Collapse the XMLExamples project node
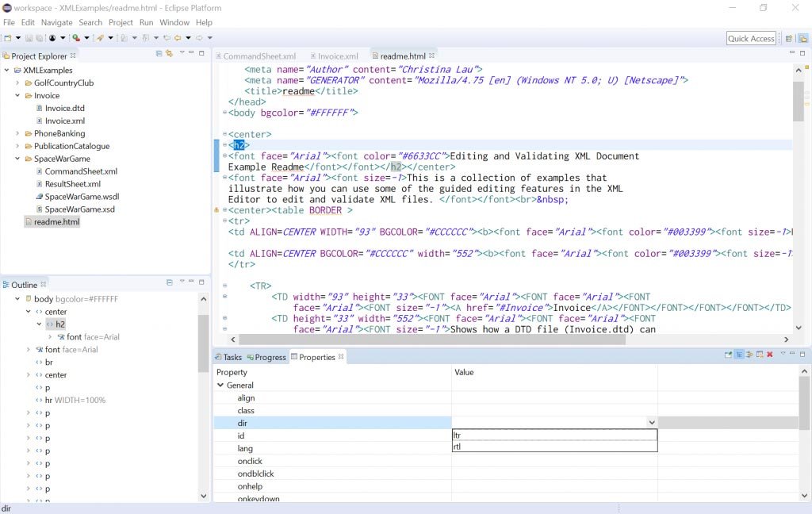Screen dimensions: 812x514 click(6, 70)
